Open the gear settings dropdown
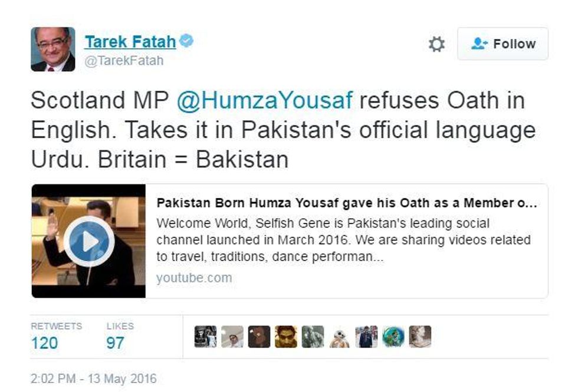The height and width of the screenshot is (392, 578). click(x=437, y=44)
